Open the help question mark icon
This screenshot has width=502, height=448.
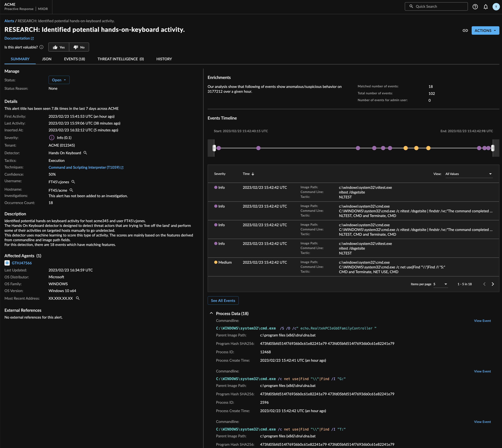[x=475, y=7]
